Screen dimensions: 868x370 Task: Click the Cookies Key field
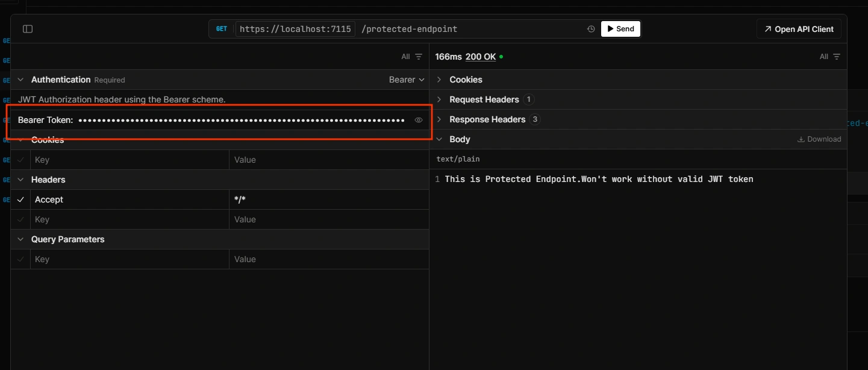(130, 160)
